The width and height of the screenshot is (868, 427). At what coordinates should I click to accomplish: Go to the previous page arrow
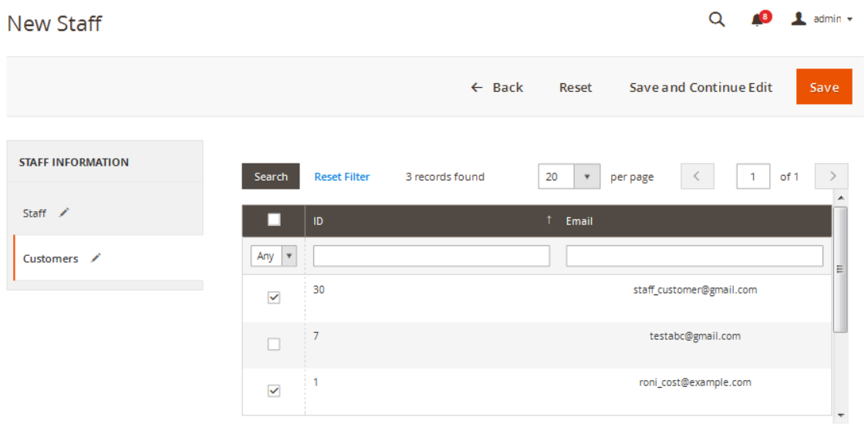point(697,177)
